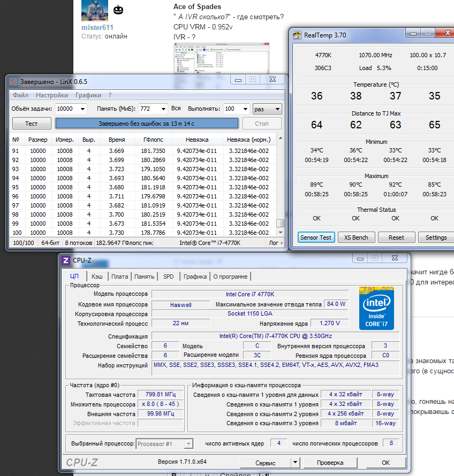Viewport: 454px width, 476px height.
Task: Sort LinX results by Время column header
Action: pyautogui.click(x=117, y=140)
